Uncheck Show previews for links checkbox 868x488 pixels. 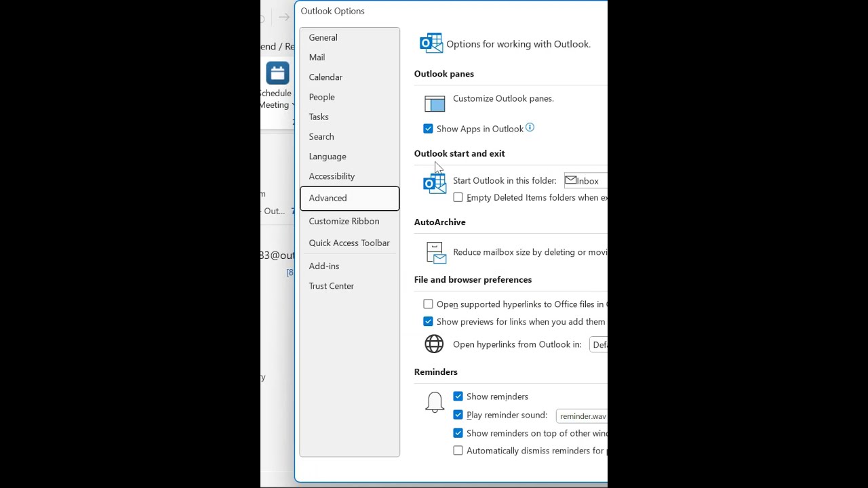[428, 321]
